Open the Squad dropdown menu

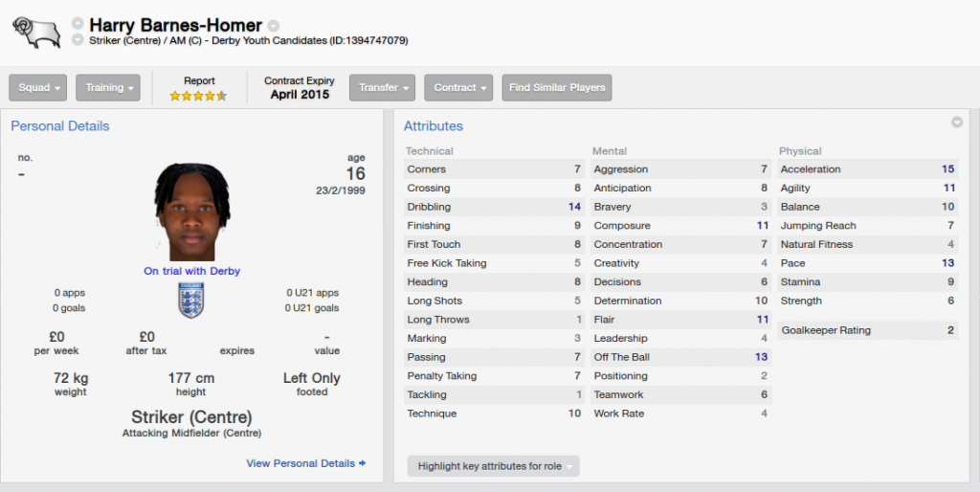[37, 87]
